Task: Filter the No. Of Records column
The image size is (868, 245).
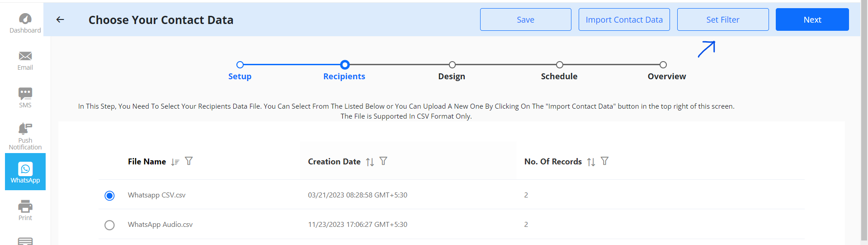Action: pyautogui.click(x=604, y=161)
